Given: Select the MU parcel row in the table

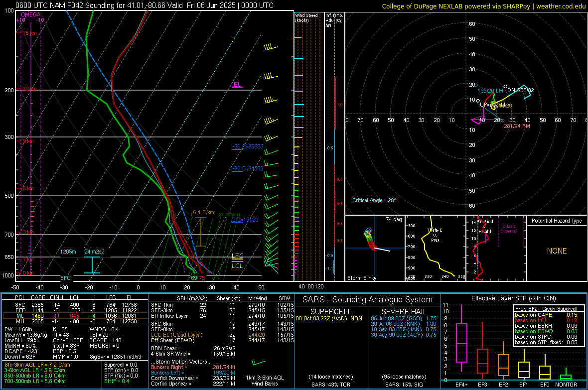Looking at the screenshot, I should tap(74, 321).
